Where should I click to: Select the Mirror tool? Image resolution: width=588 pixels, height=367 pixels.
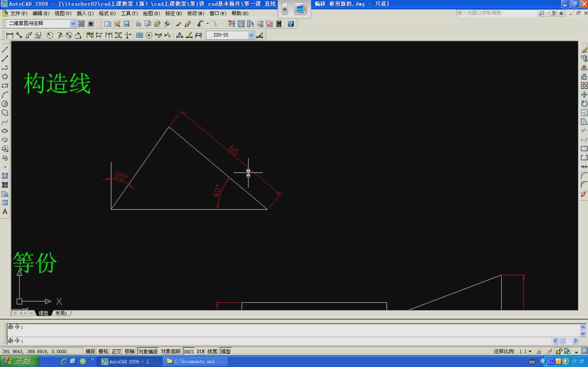pyautogui.click(x=584, y=68)
